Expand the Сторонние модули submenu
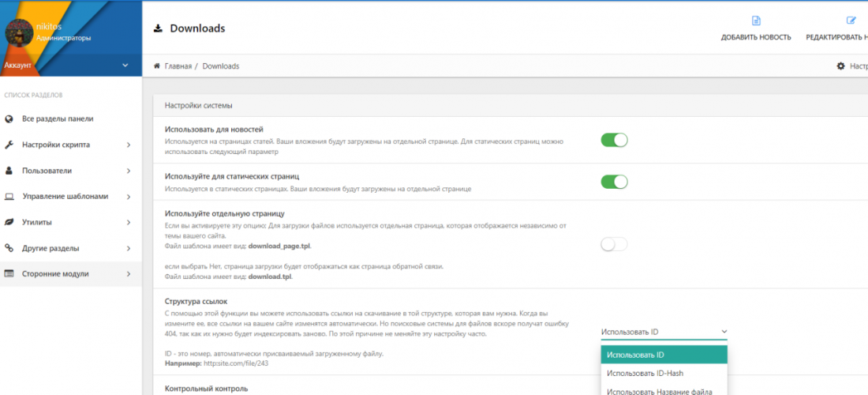 [x=70, y=274]
